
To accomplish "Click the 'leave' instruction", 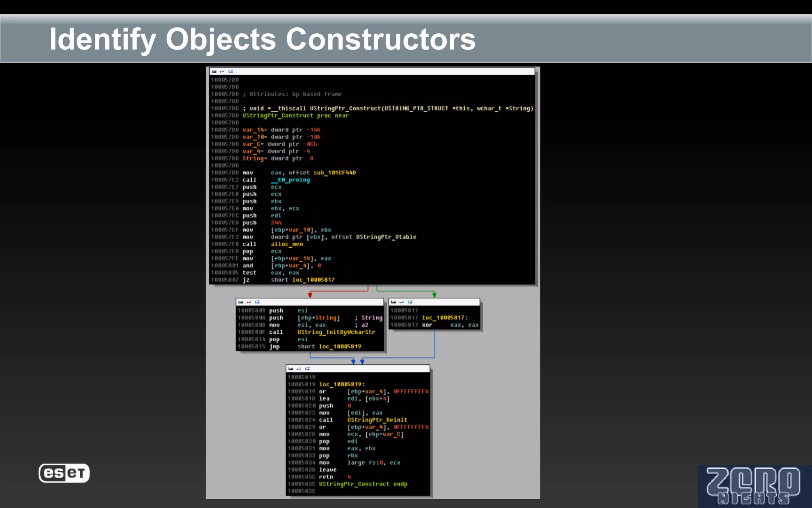I will pyautogui.click(x=328, y=470).
